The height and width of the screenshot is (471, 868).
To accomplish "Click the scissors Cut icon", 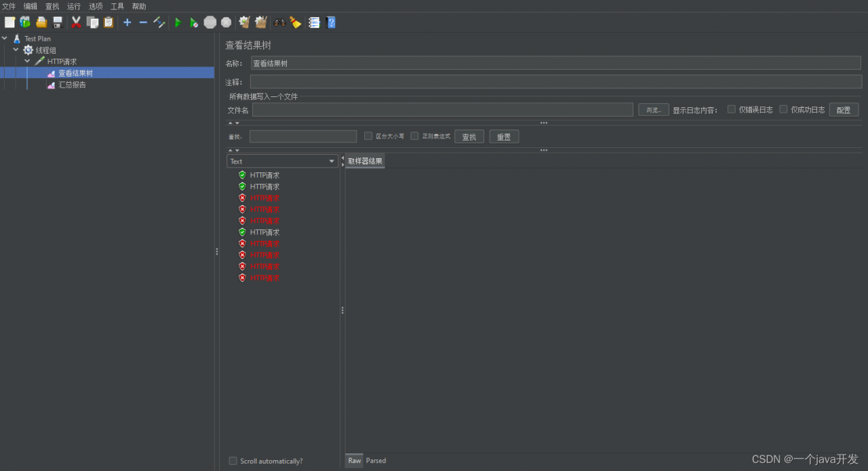I will click(x=76, y=22).
